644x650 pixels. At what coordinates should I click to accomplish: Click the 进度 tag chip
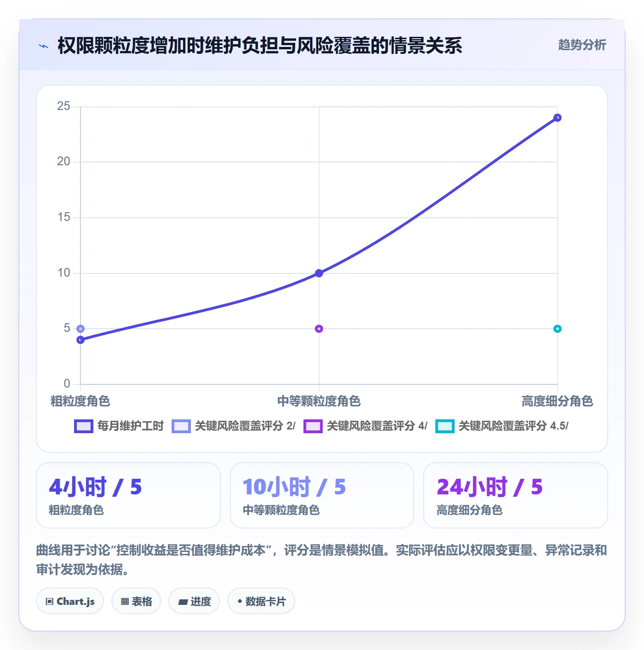194,601
